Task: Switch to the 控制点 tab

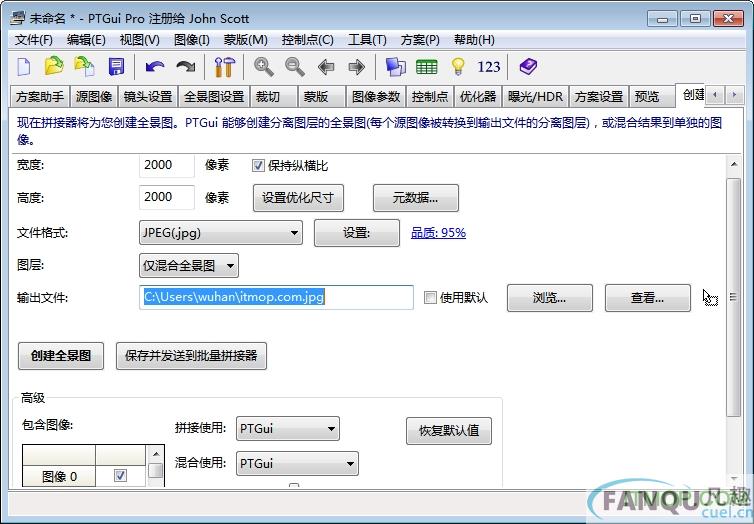Action: tap(429, 97)
